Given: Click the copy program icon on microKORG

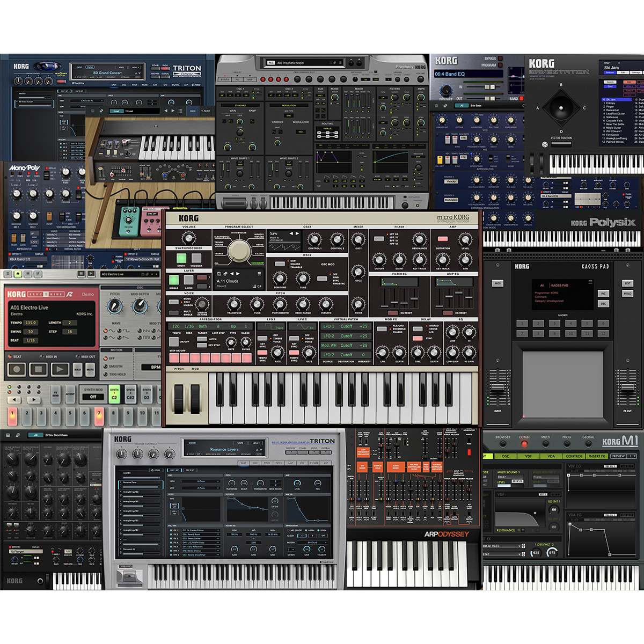Looking at the screenshot, I should pos(226,274).
